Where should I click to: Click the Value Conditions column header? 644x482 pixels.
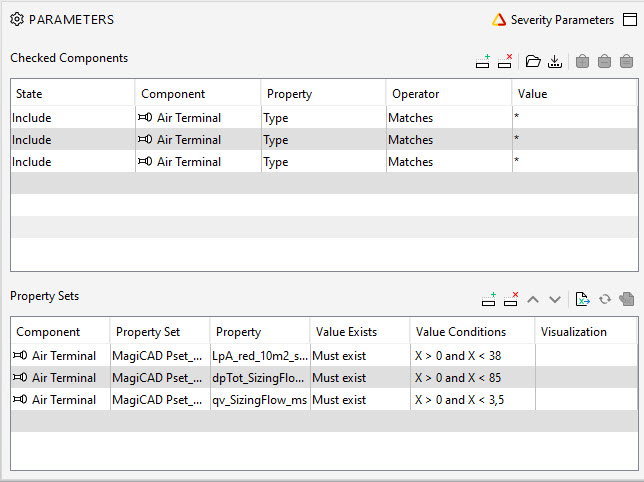[x=471, y=332]
